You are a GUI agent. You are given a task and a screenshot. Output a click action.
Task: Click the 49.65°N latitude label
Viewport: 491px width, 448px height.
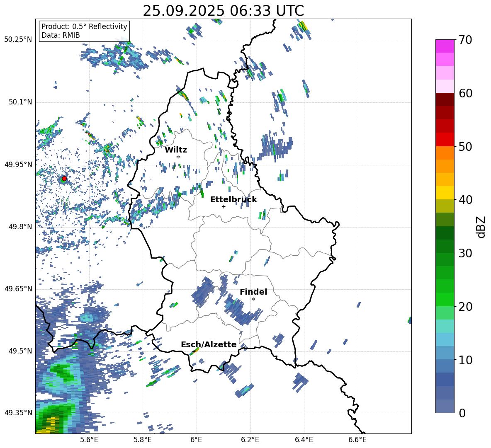coord(18,288)
